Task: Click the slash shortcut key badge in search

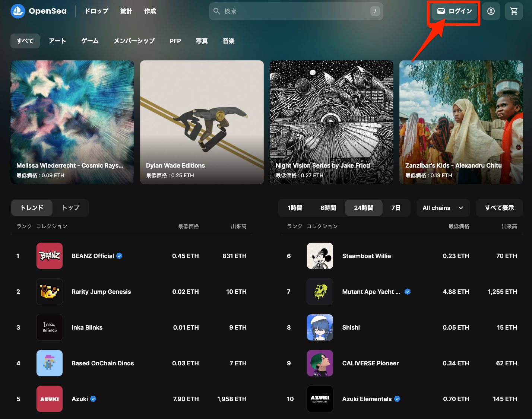Action: click(x=375, y=11)
